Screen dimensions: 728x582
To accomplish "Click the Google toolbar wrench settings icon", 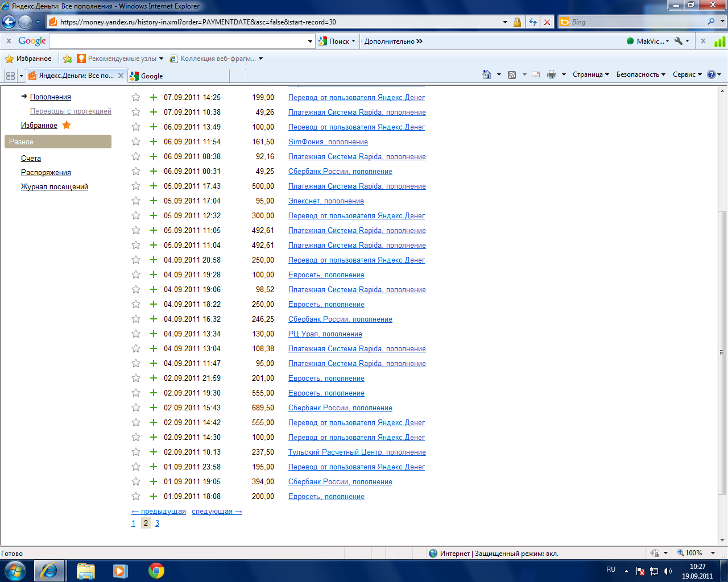I will [679, 41].
